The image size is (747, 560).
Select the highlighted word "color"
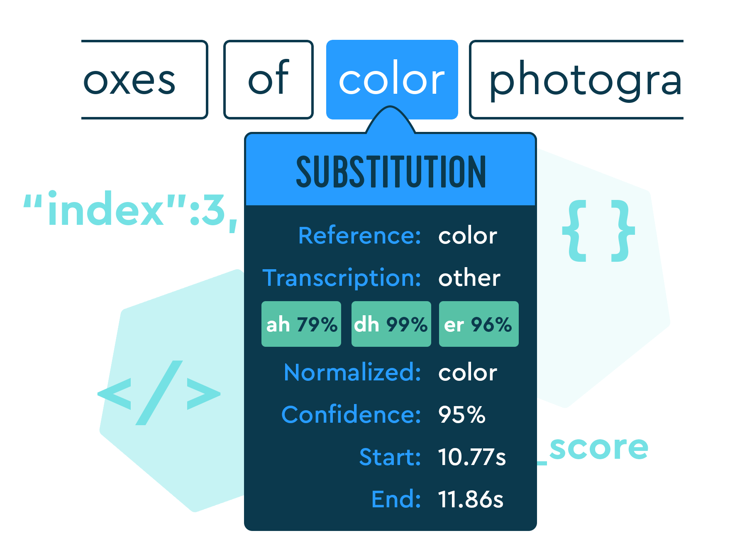click(392, 80)
